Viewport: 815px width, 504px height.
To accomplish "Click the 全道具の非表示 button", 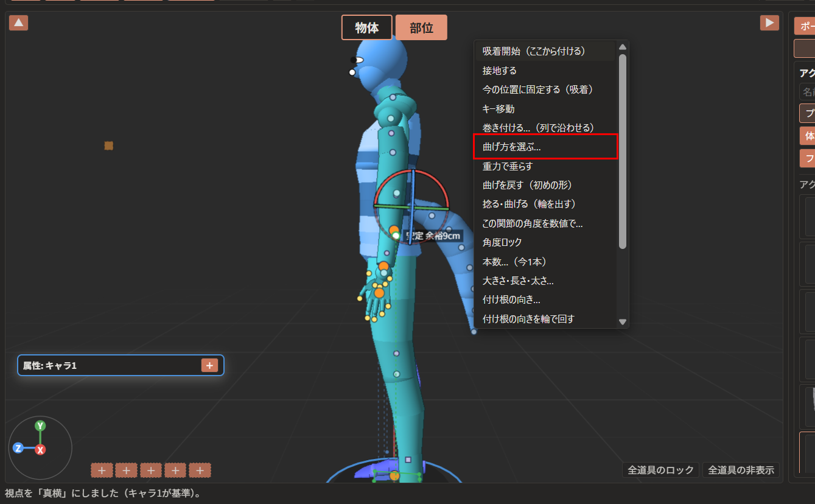I will (741, 470).
